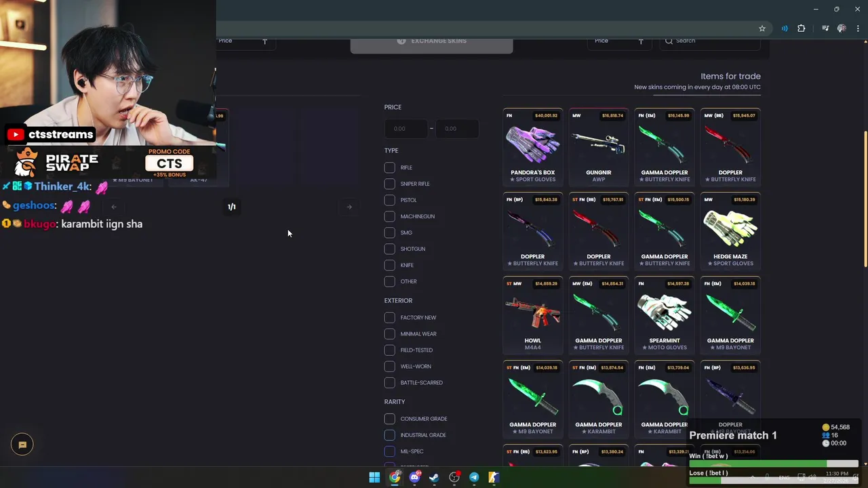Viewport: 868px width, 488px height.
Task: Toggle the Minimal Wear exterior checkbox
Action: pyautogui.click(x=389, y=333)
